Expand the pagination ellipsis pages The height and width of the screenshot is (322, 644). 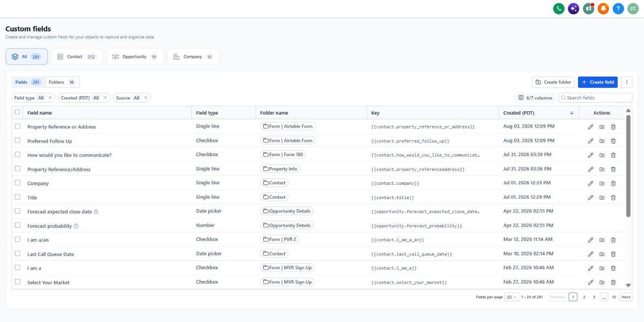pos(604,297)
